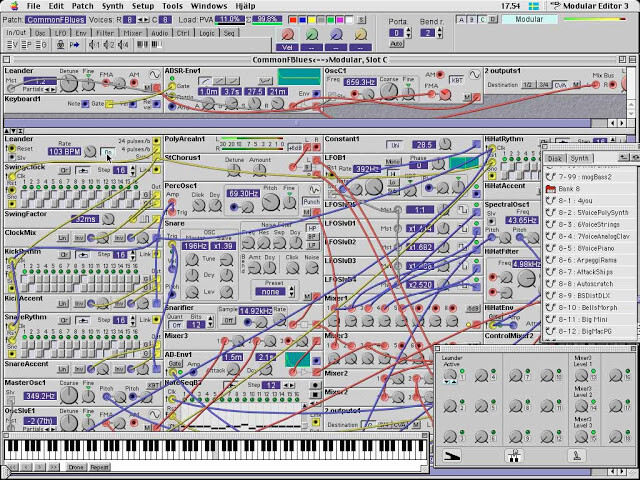Click the red morph knob above Vel
This screenshot has height=480, width=640.
(x=287, y=35)
